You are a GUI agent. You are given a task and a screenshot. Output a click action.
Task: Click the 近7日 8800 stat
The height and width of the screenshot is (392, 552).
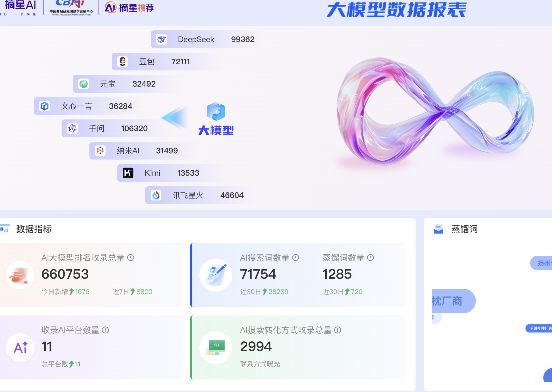pos(132,291)
